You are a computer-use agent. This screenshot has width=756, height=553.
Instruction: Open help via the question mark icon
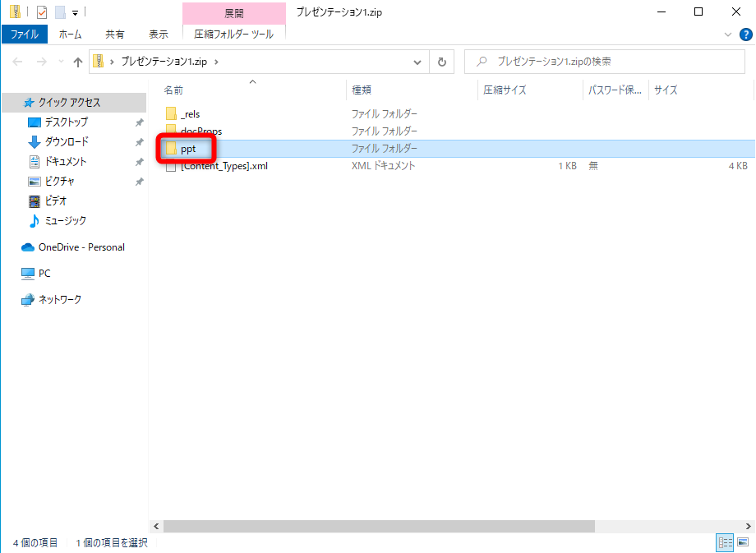point(744,34)
